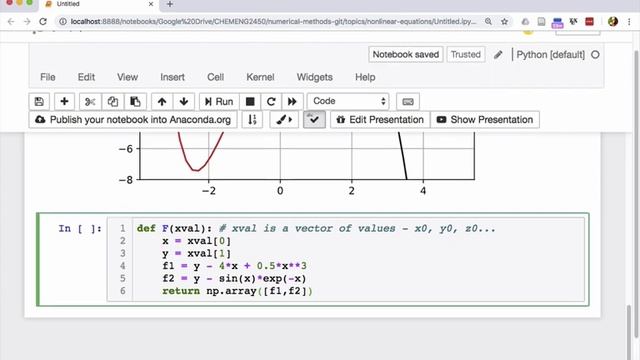Image resolution: width=640 pixels, height=360 pixels.
Task: Copy selected cells icon
Action: pos(113,102)
